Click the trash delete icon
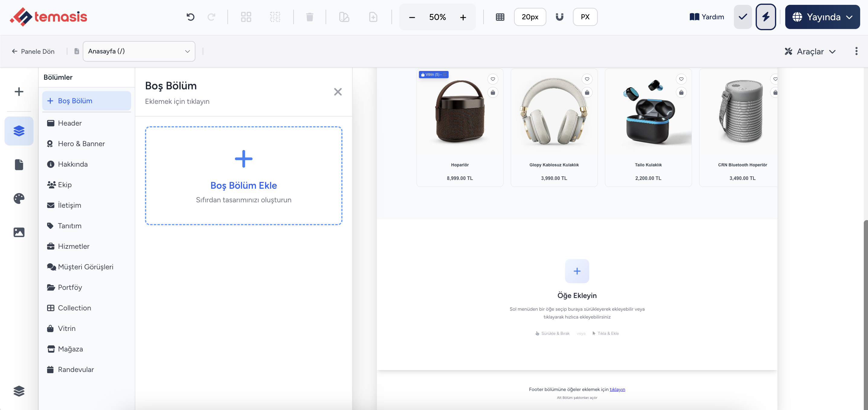The image size is (868, 410). click(x=310, y=17)
